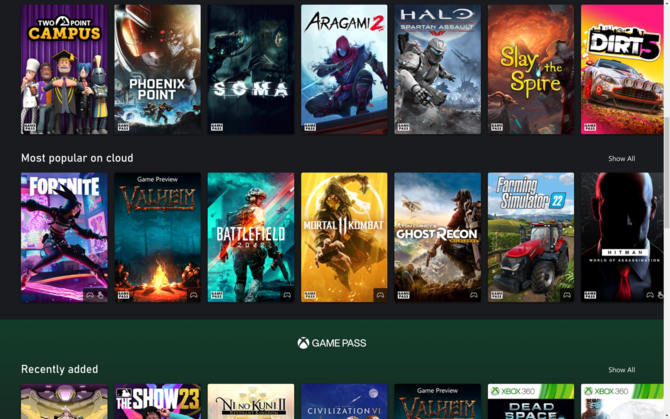Click Game Pass badge on Farming Simulator 22
This screenshot has height=419, width=670.
[x=497, y=295]
